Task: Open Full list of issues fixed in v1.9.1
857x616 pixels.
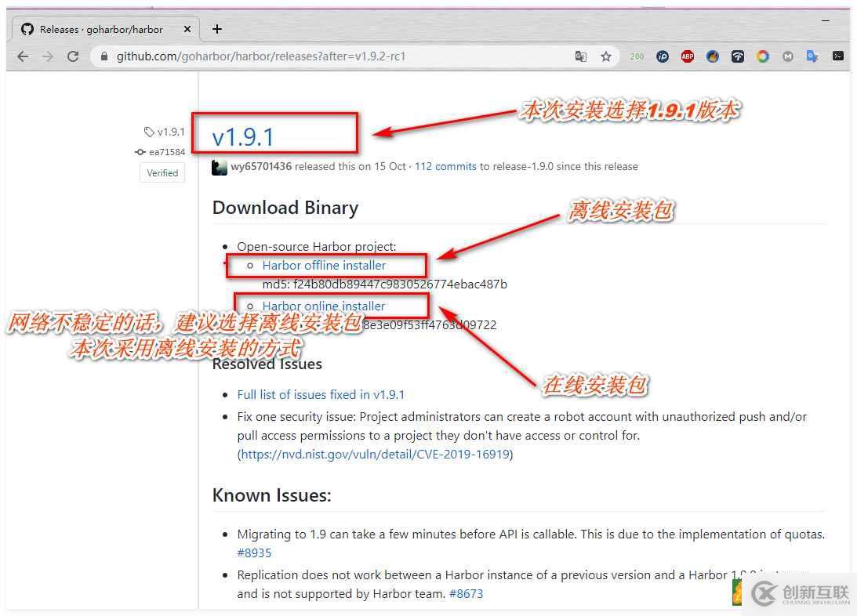Action: [321, 394]
